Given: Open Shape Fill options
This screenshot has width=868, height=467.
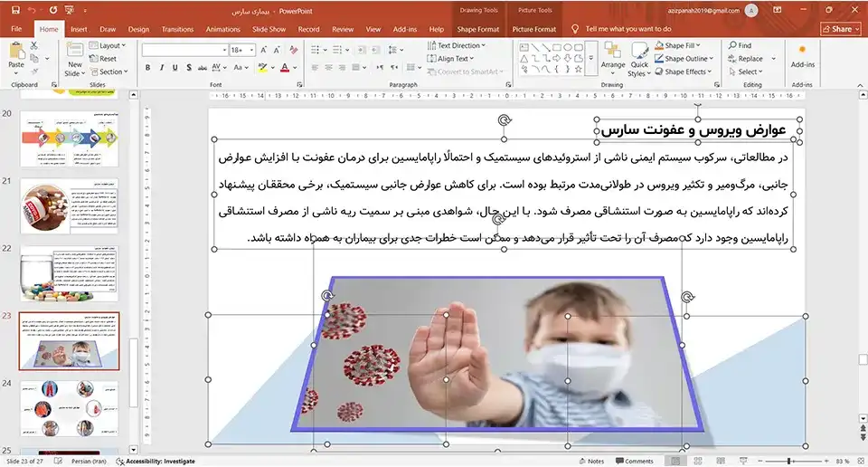Looking at the screenshot, I should point(678,45).
